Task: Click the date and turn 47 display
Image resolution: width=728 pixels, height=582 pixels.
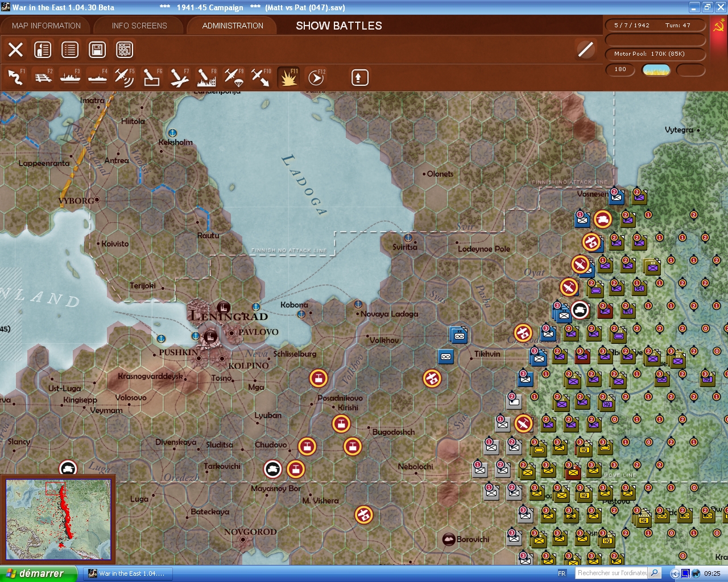Action: coord(655,25)
